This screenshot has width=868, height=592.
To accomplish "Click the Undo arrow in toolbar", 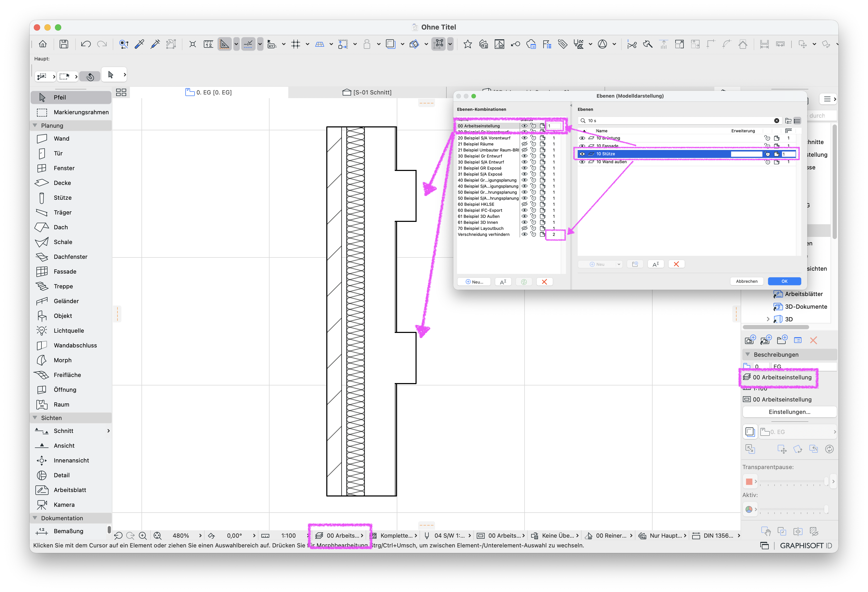I will tap(86, 44).
